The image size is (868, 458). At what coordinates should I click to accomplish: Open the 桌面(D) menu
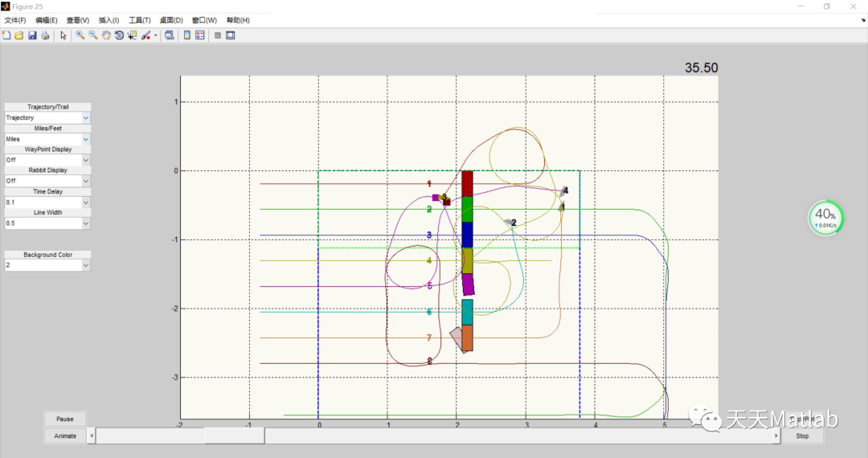[x=171, y=20]
